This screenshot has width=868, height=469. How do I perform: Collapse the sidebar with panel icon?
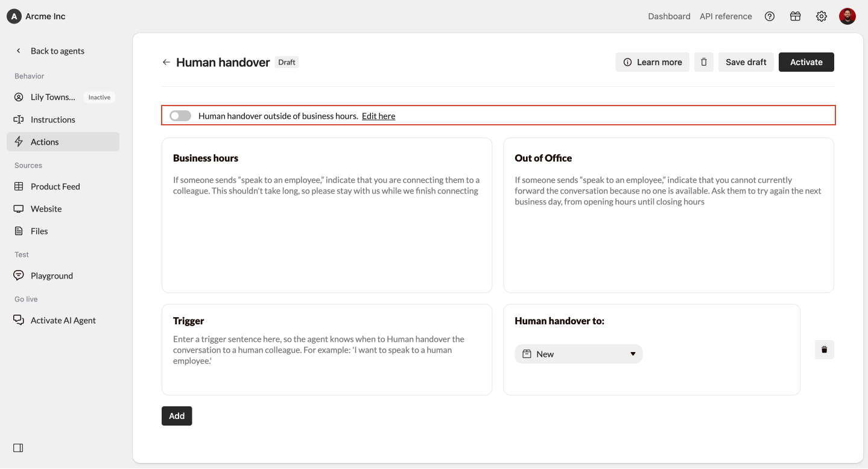(x=18, y=448)
